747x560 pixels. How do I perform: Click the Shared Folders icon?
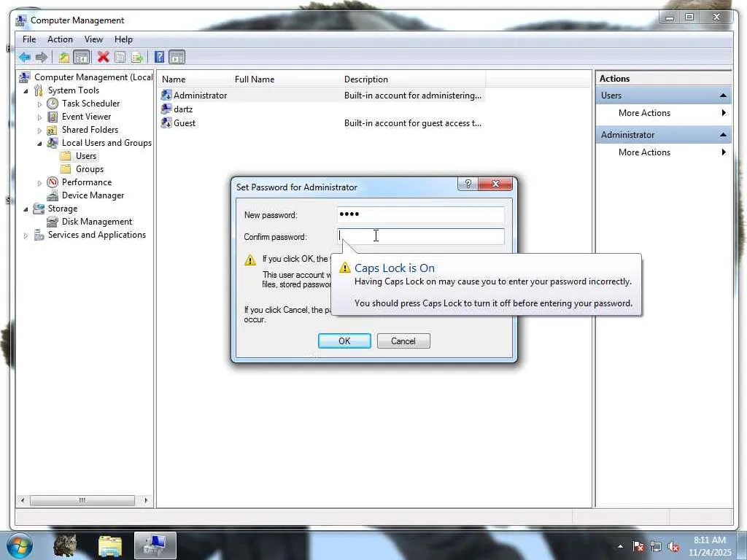pos(53,130)
